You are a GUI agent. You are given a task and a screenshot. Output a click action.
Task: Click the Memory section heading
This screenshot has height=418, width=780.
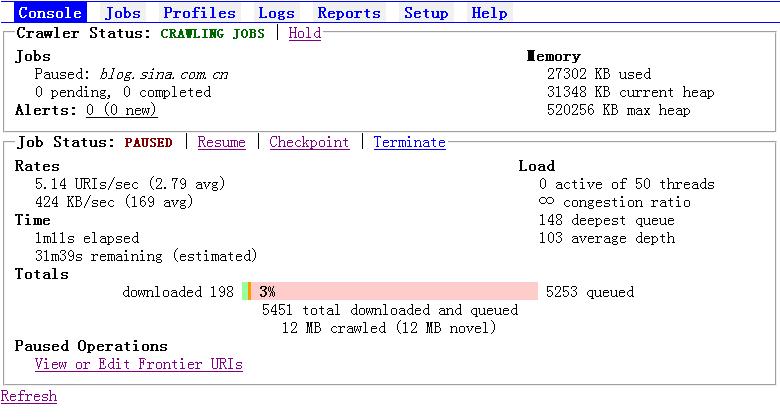click(x=554, y=56)
